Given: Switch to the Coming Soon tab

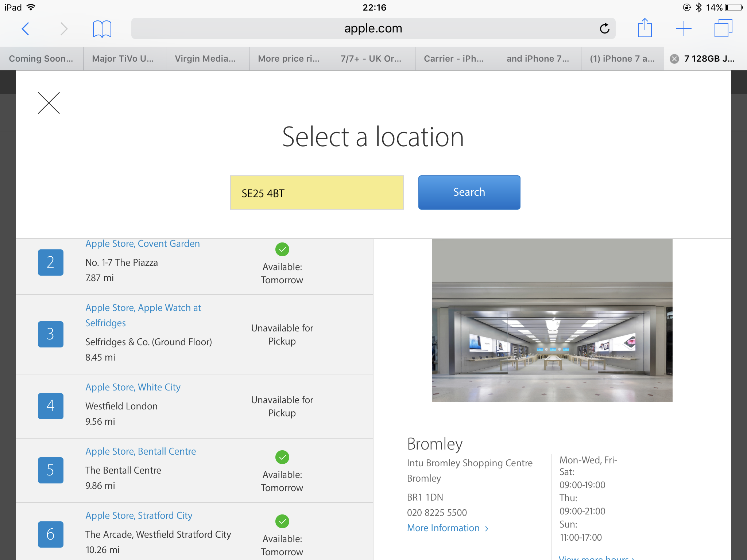Looking at the screenshot, I should [x=41, y=59].
